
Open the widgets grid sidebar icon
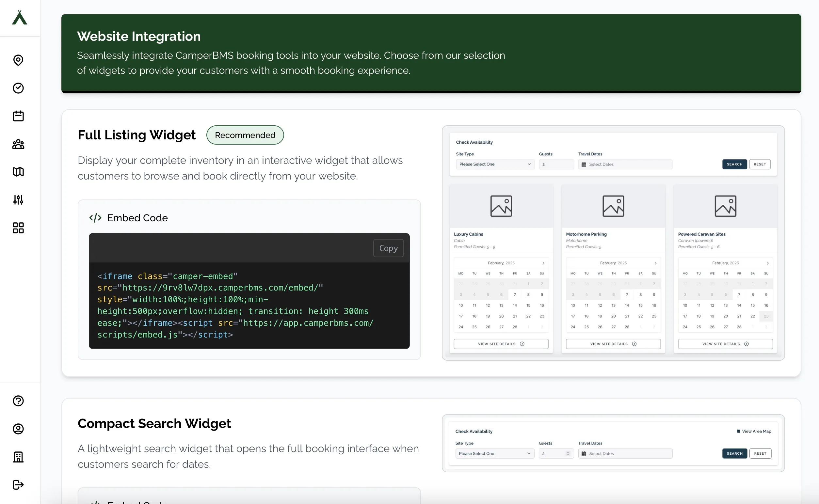(x=18, y=228)
